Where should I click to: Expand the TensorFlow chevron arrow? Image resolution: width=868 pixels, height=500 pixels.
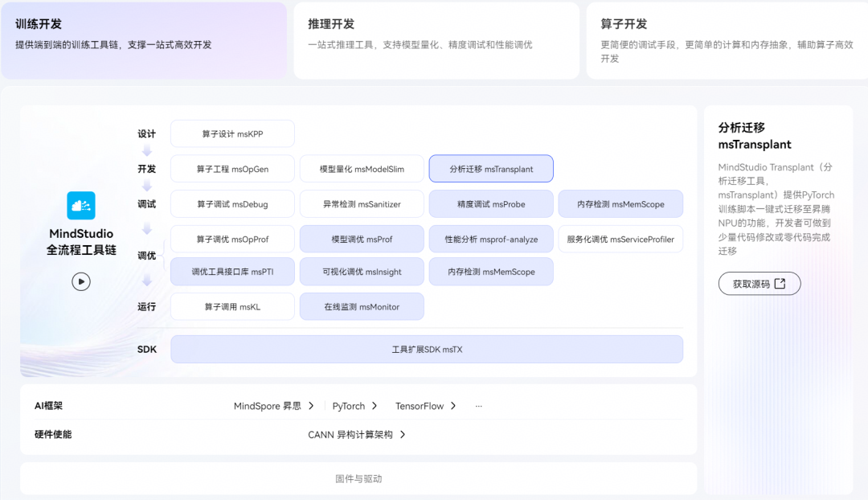(x=453, y=406)
